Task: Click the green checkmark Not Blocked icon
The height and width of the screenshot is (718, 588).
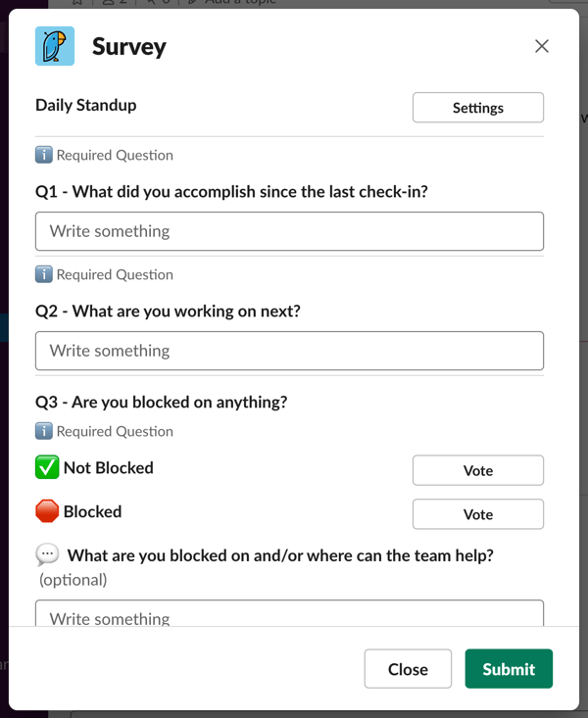Action: tap(47, 467)
